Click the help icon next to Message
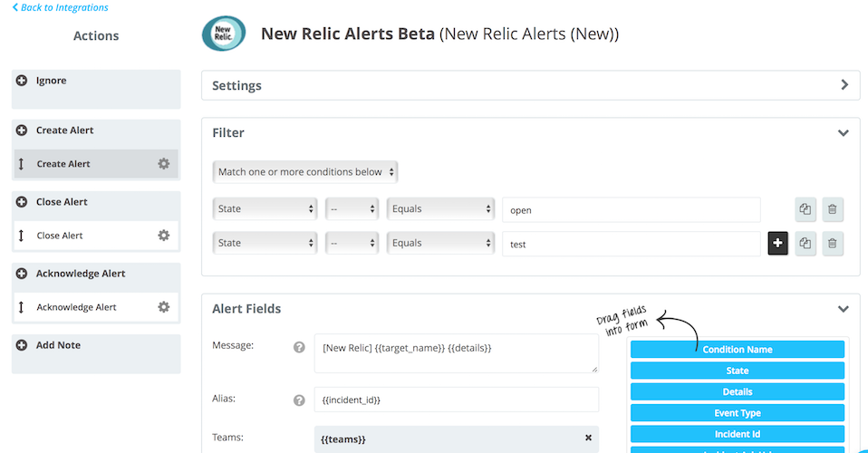 click(x=299, y=347)
